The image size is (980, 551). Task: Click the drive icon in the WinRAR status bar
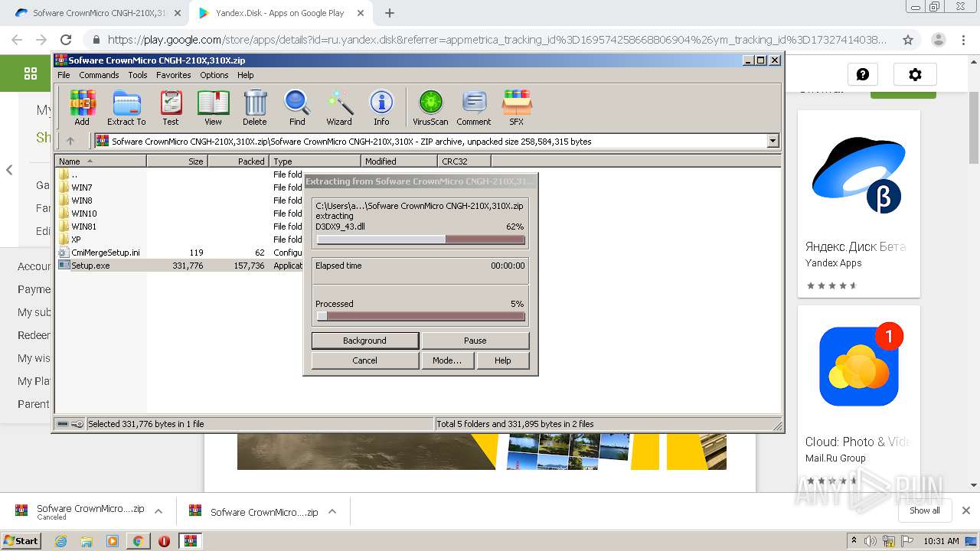[x=63, y=424]
